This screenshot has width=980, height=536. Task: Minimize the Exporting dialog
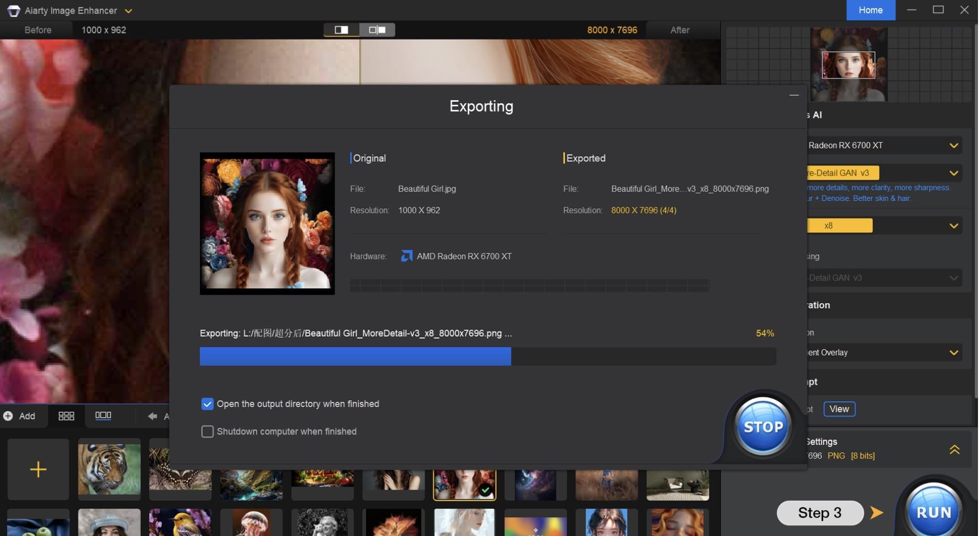pos(794,95)
